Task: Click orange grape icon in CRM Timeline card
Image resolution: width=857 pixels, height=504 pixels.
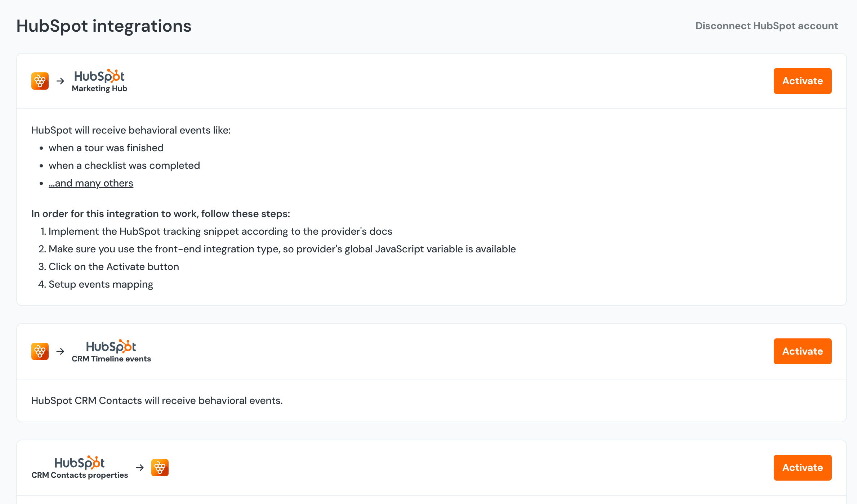Action: pyautogui.click(x=40, y=351)
